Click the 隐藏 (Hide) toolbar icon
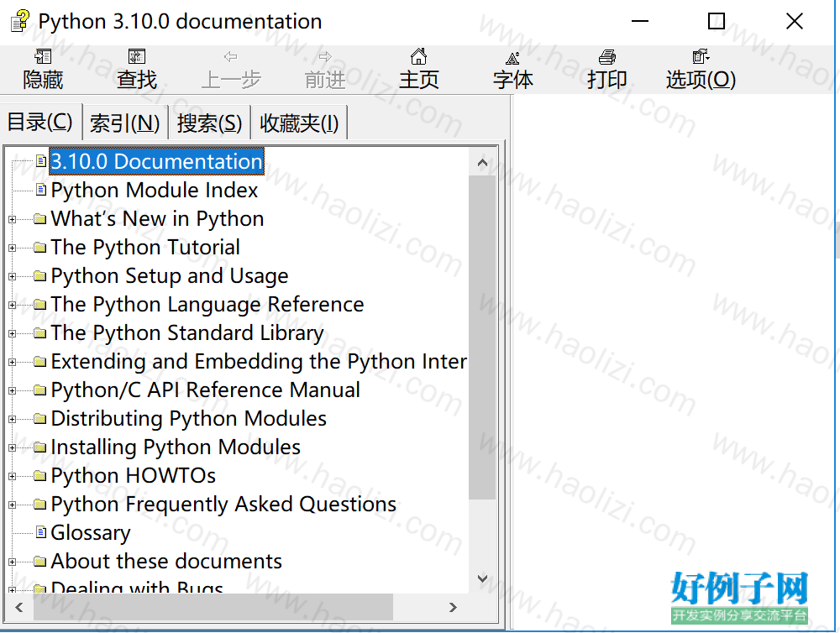Viewport: 840px width, 633px height. (x=43, y=56)
